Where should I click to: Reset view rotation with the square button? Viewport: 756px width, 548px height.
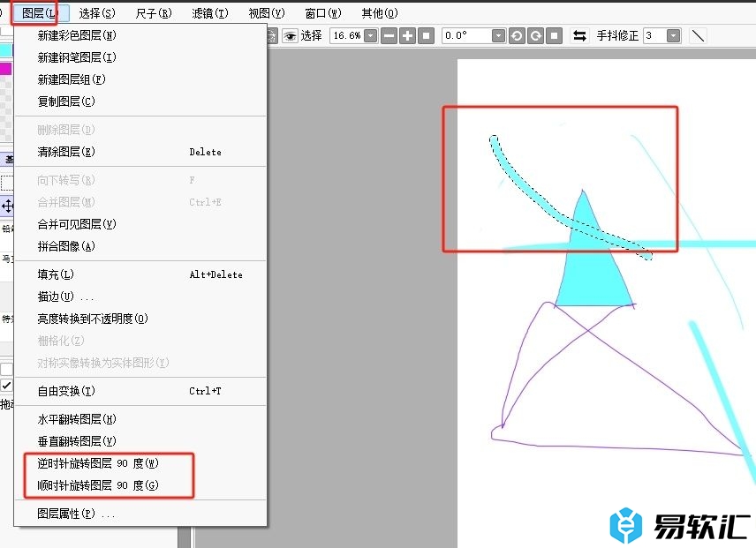tap(554, 35)
